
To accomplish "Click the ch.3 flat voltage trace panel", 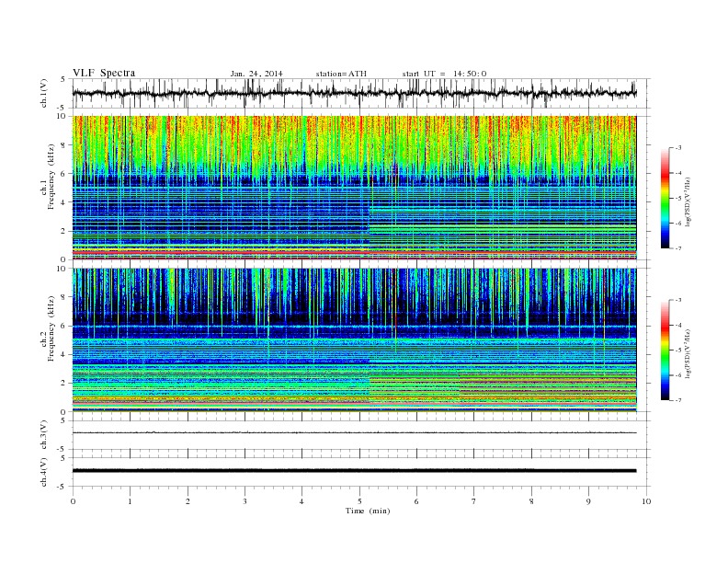I will [361, 435].
